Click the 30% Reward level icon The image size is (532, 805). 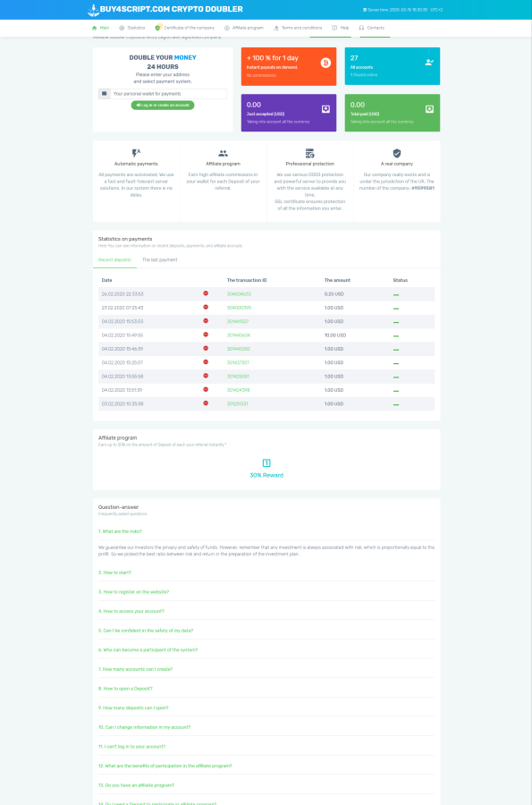pos(266,462)
